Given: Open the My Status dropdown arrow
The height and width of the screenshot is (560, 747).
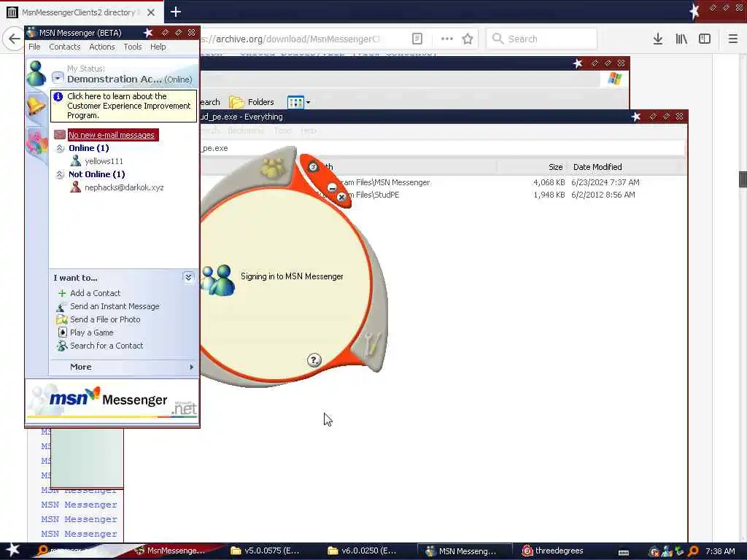Looking at the screenshot, I should 58,77.
